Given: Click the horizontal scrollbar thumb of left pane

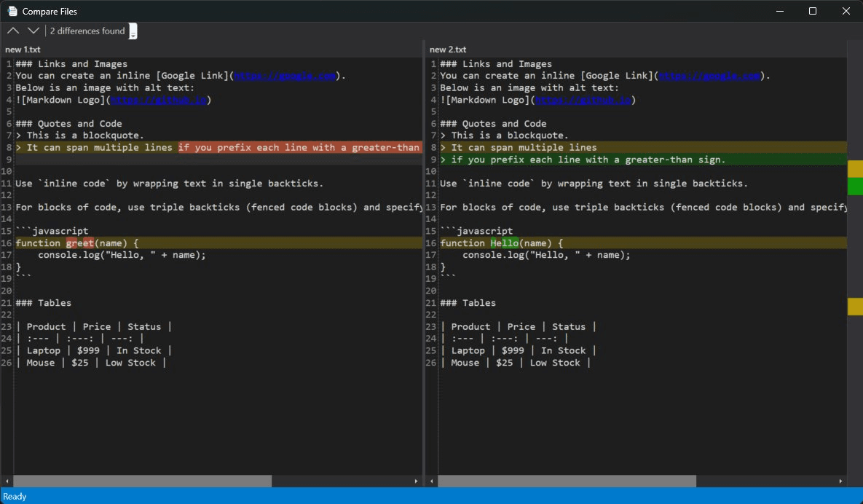Looking at the screenshot, I should point(143,481).
